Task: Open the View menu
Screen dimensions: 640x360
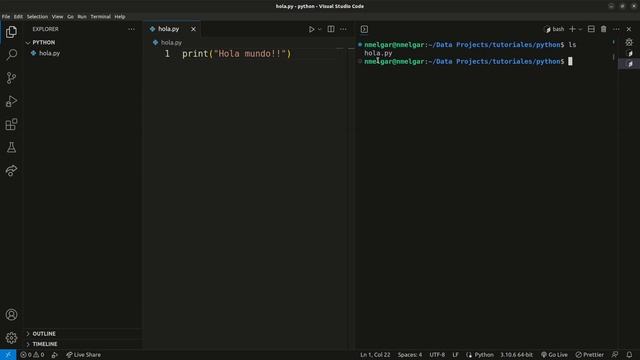Action: [58, 17]
